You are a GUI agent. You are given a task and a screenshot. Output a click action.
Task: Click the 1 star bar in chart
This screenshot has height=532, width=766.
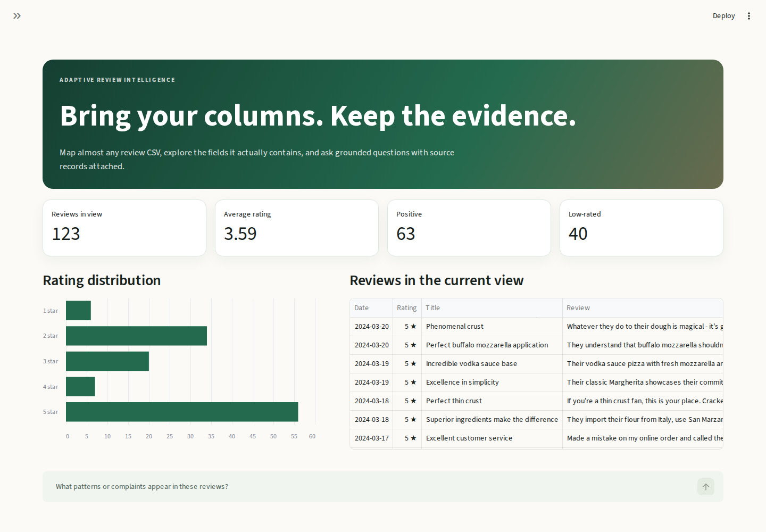pyautogui.click(x=78, y=311)
